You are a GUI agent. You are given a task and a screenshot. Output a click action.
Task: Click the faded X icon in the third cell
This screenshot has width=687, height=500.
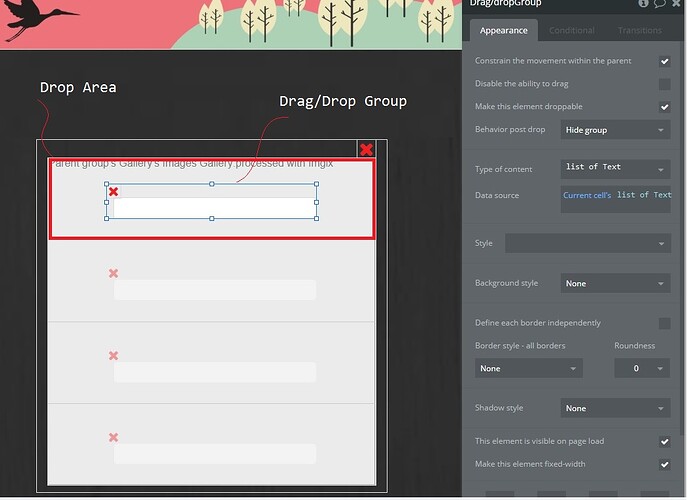coord(113,355)
